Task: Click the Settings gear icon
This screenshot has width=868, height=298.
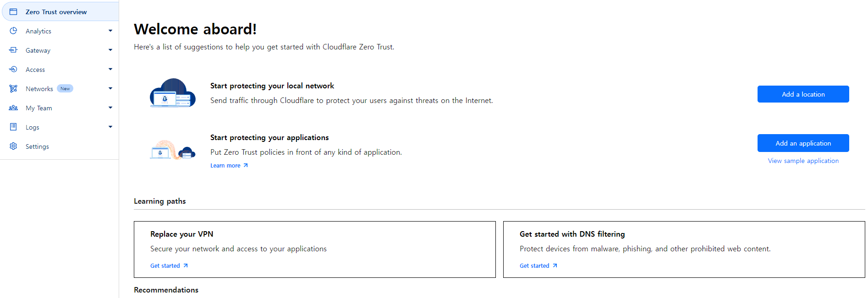Action: (13, 146)
